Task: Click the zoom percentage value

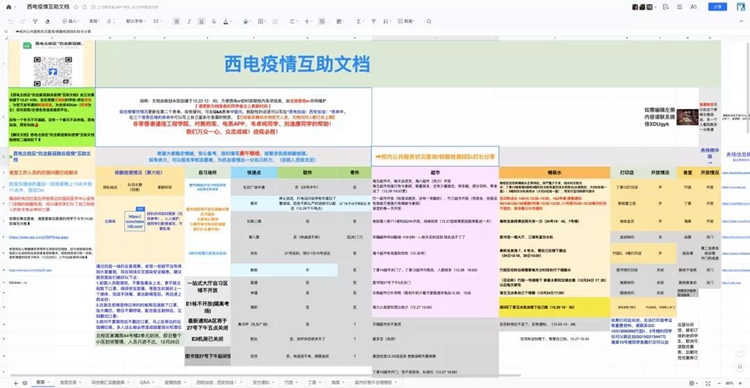Action: 730,383
